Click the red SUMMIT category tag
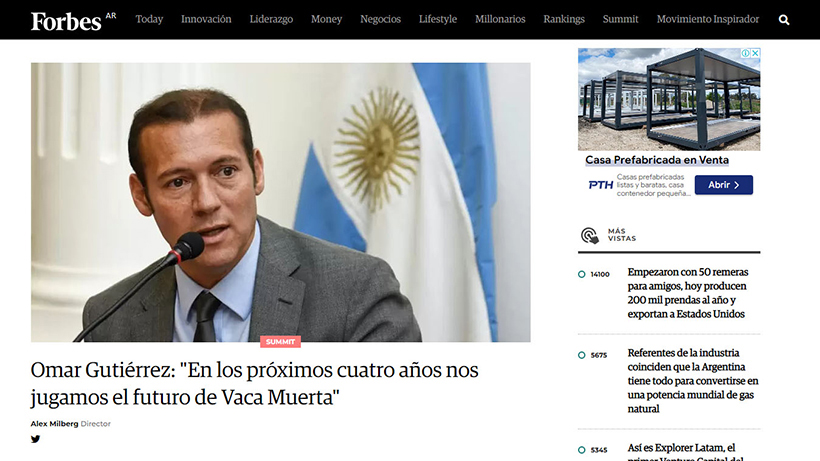 point(280,342)
